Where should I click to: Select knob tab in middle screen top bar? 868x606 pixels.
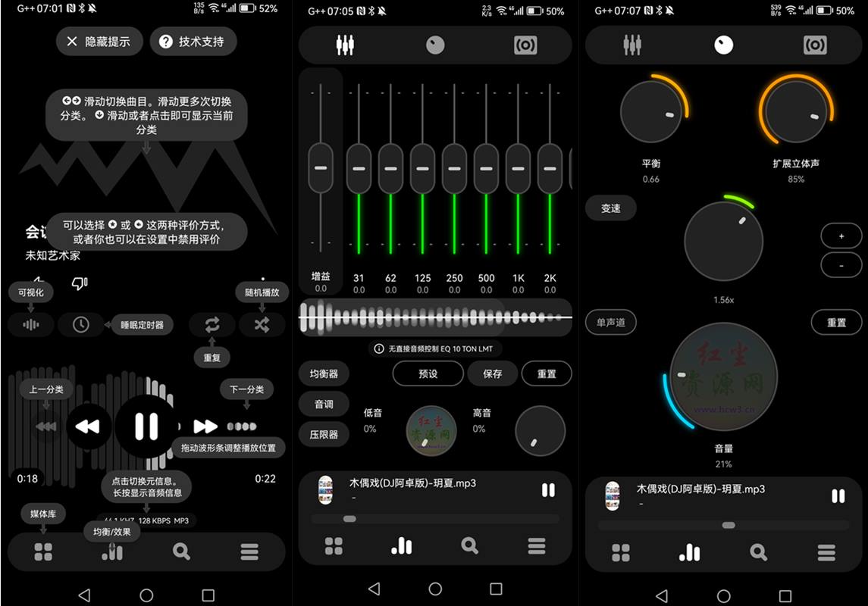click(435, 45)
